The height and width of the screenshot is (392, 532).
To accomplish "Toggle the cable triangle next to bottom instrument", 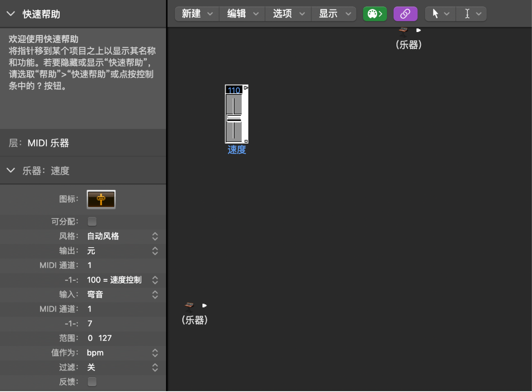I will click(x=205, y=305).
